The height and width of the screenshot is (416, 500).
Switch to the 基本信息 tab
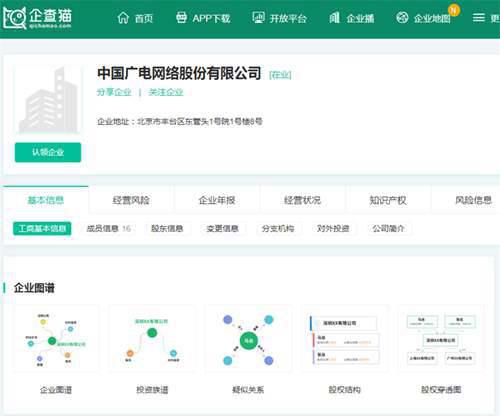46,200
